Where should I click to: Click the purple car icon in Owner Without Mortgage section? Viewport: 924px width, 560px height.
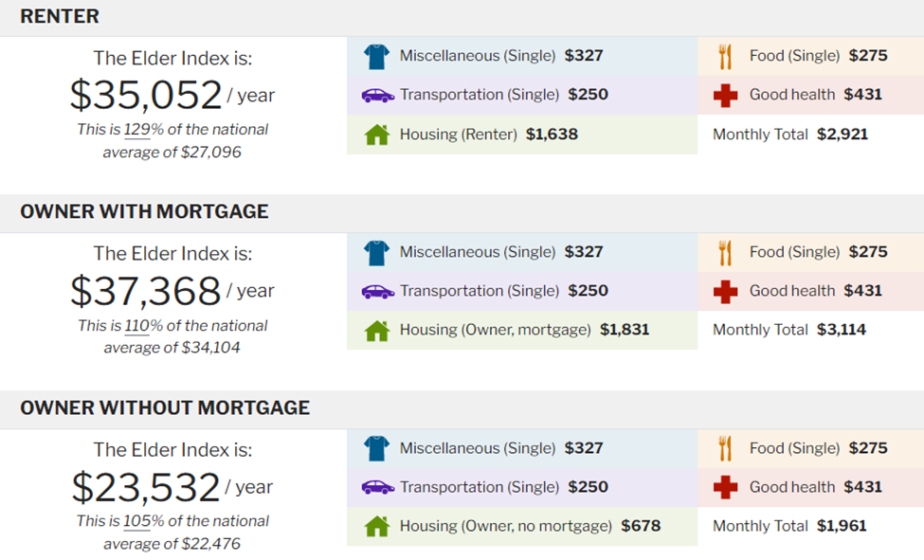378,487
